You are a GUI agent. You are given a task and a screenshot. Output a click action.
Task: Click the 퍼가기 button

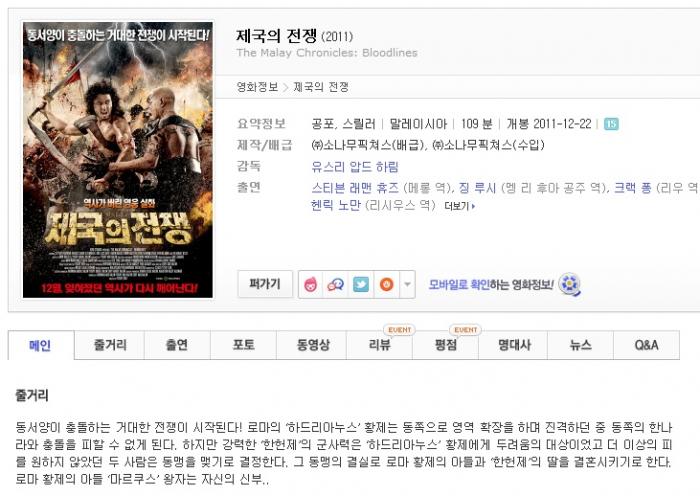265,284
